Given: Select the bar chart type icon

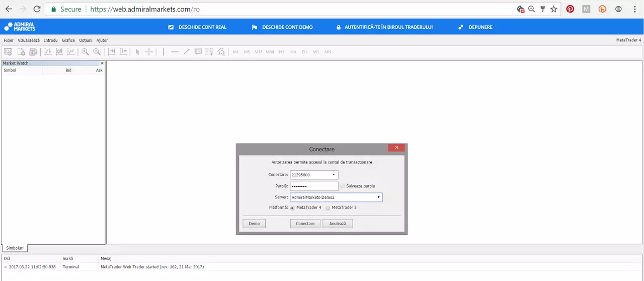Looking at the screenshot, I should (x=48, y=51).
